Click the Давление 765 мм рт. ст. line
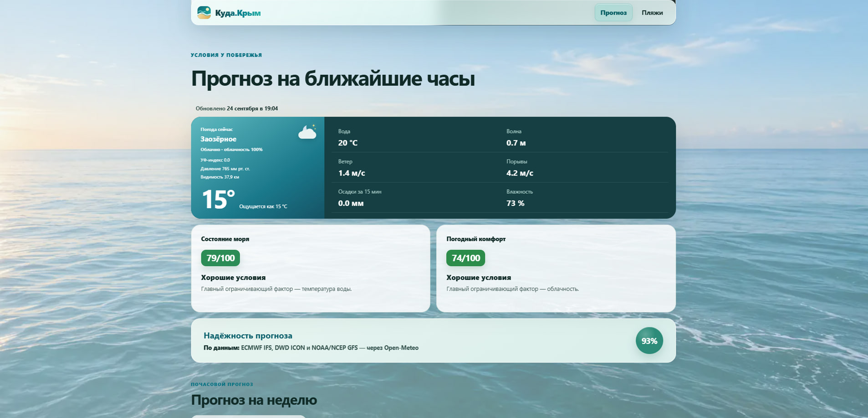 tap(225, 169)
